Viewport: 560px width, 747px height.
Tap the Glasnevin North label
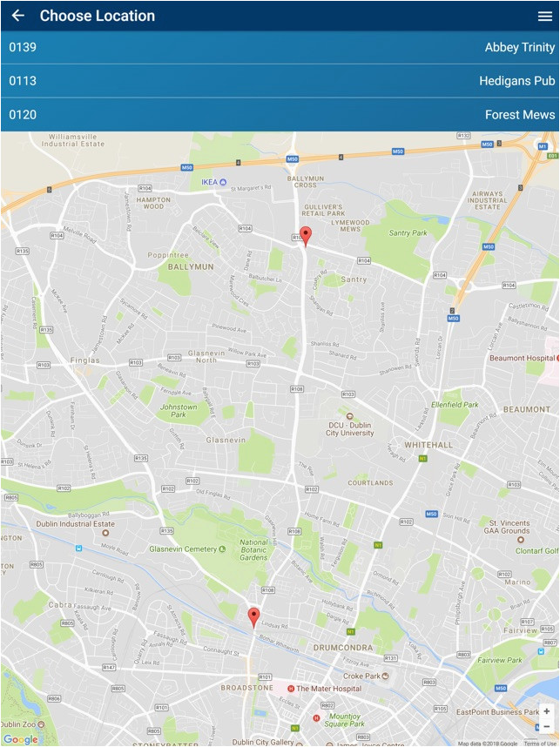click(206, 357)
